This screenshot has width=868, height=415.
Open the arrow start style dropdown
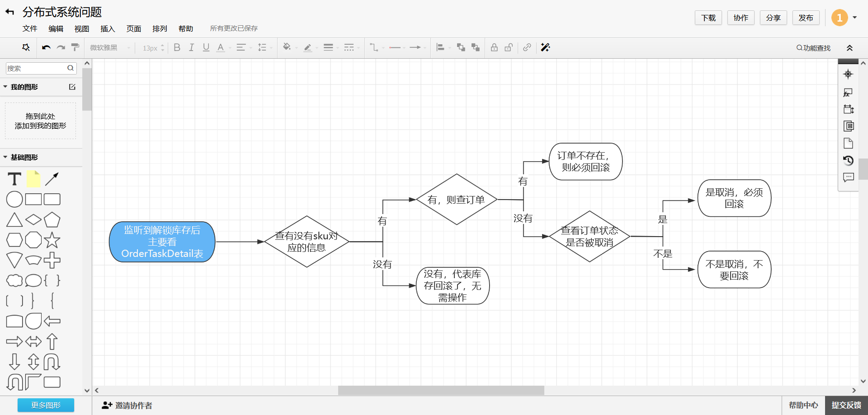[397, 47]
